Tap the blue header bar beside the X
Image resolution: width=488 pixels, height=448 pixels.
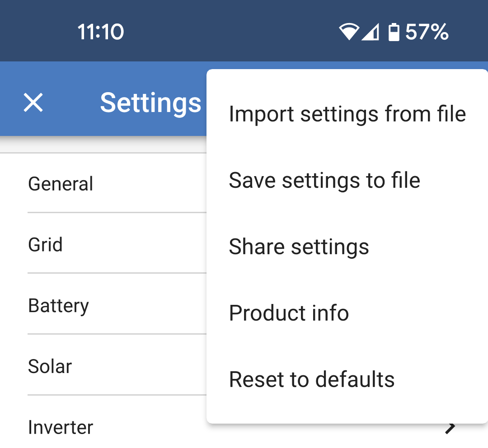(x=68, y=122)
